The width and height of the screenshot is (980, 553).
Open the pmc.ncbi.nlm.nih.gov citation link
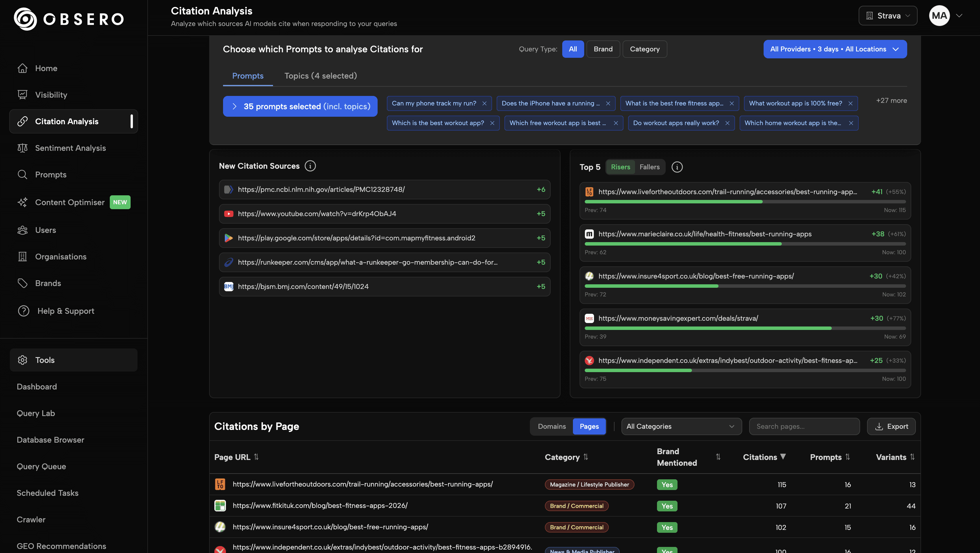tap(321, 190)
